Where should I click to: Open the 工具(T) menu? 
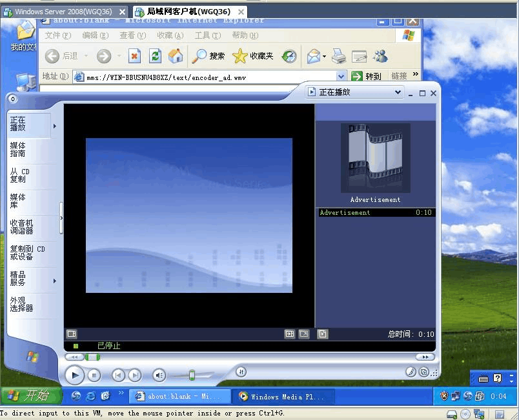pyautogui.click(x=207, y=35)
